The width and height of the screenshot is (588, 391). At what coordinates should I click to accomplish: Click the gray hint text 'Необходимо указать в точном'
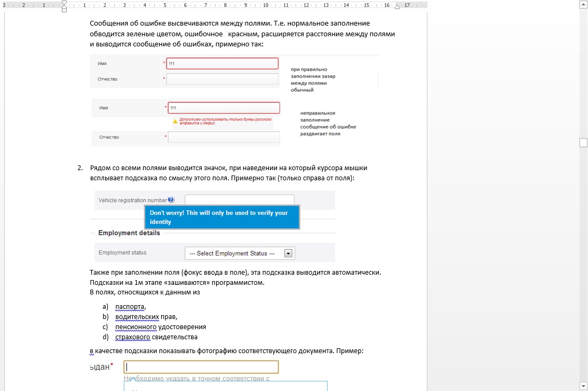pos(197,379)
